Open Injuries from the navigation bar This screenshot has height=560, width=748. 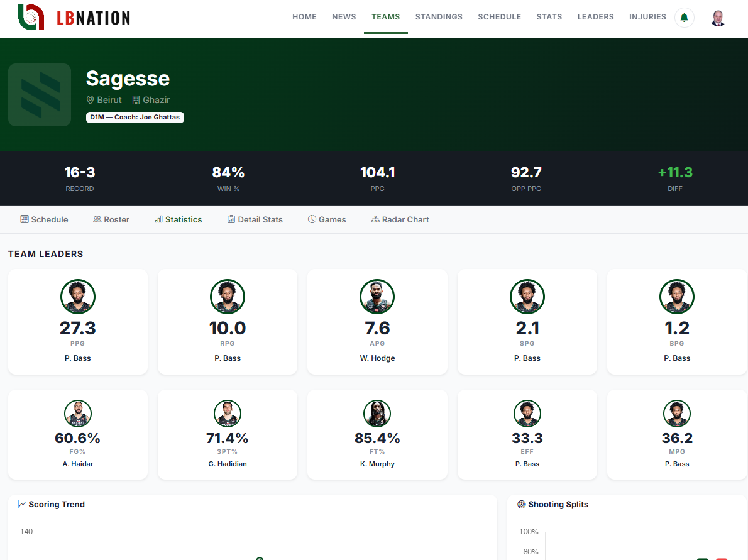pos(647,17)
